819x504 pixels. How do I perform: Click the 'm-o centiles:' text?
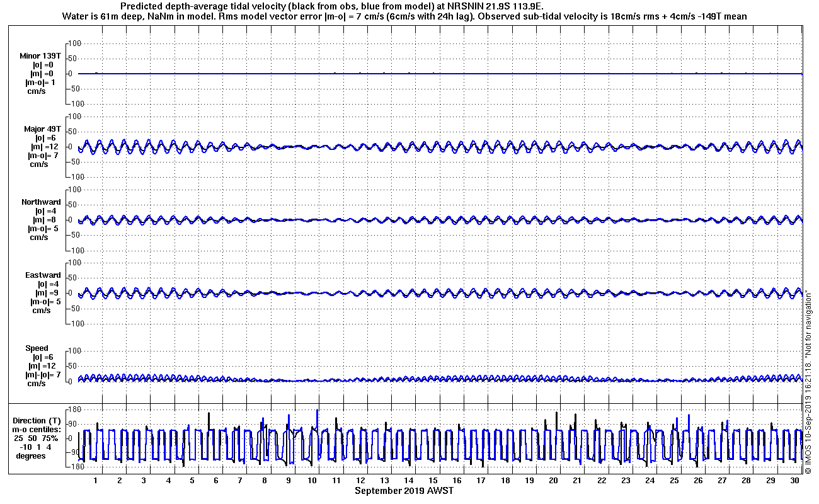tap(38, 429)
